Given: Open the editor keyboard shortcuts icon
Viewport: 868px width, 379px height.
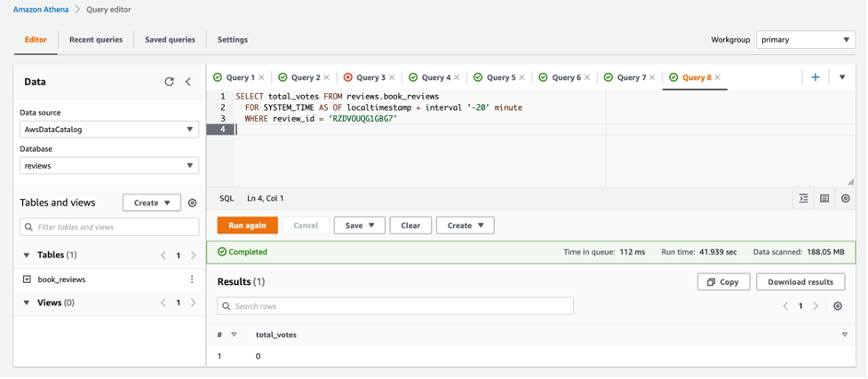Looking at the screenshot, I should (824, 198).
